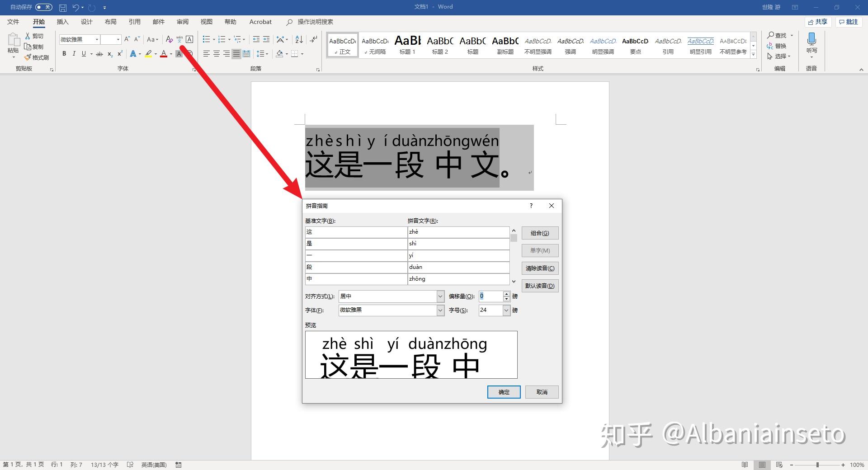This screenshot has width=868, height=470.
Task: Open the font size dropdown in ribbon
Action: (118, 39)
